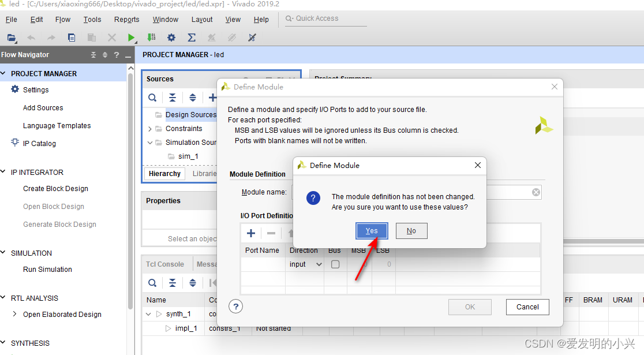Confirm with the Yes button
Viewport: 644px width, 355px height.
tap(372, 231)
